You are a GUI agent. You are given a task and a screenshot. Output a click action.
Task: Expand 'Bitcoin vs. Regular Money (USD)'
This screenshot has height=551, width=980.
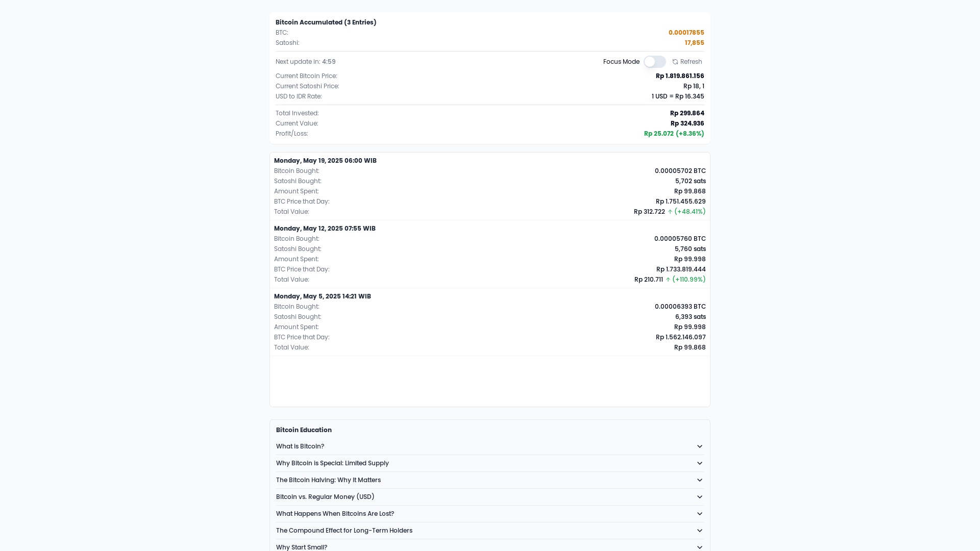point(489,497)
